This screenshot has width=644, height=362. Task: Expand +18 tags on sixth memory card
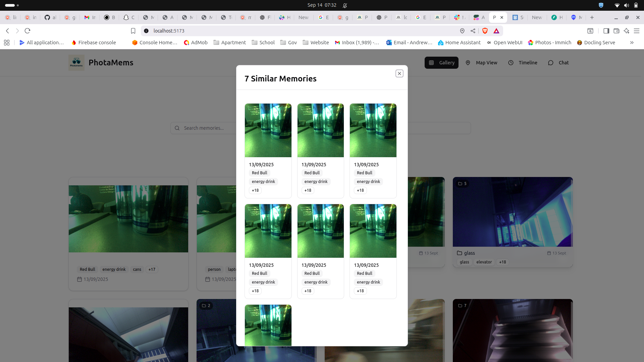tap(360, 291)
